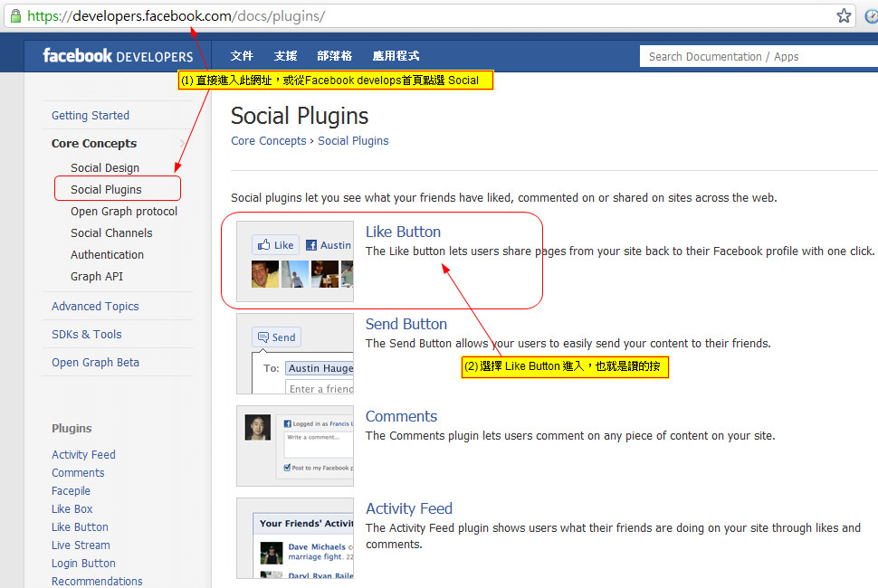Click Austin Facebook name in Like preview
Screen dimensions: 878x588
(335, 245)
